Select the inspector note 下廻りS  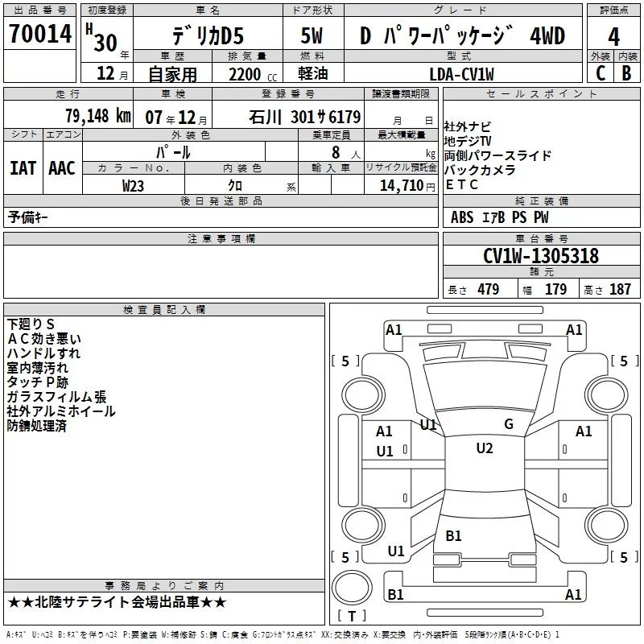point(31,324)
